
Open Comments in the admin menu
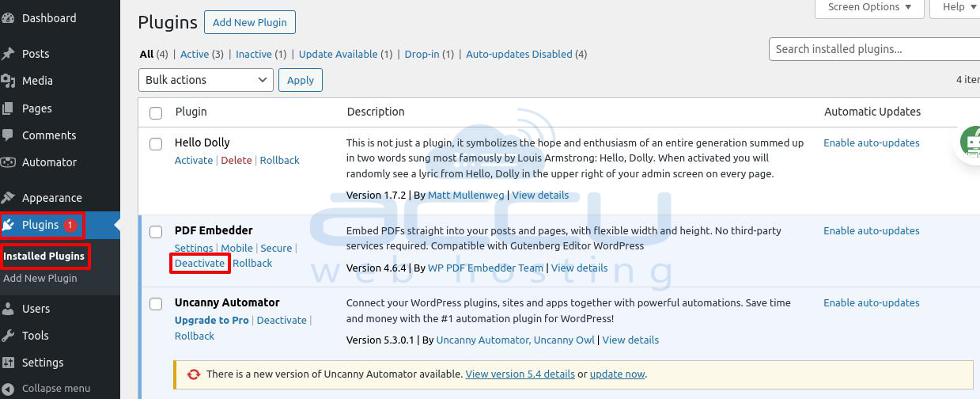click(x=49, y=135)
